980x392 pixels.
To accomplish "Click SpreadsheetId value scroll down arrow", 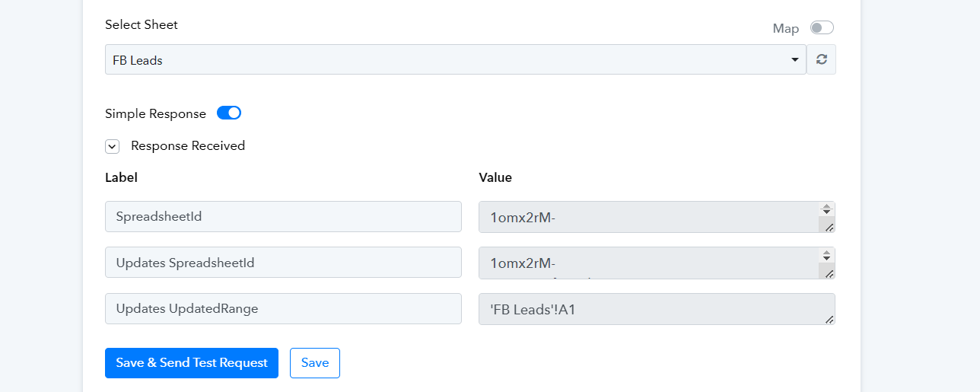I will [x=826, y=212].
